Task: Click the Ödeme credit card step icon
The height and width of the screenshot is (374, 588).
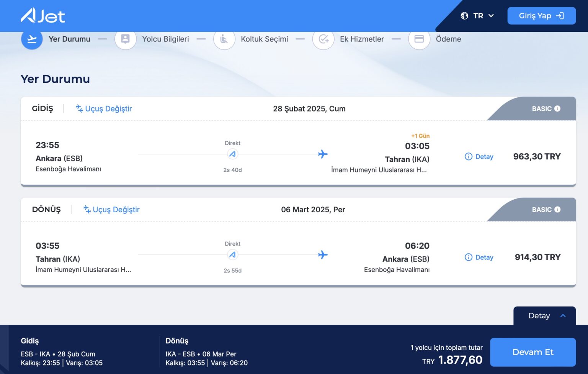Action: [x=419, y=39]
